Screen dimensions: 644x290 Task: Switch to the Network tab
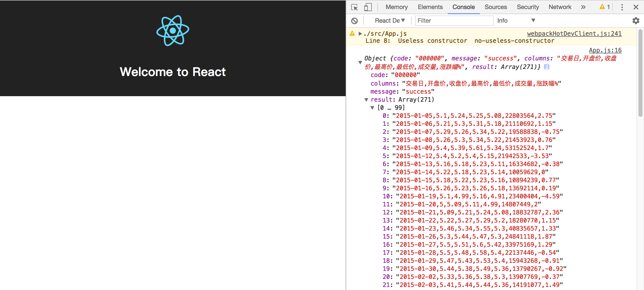click(560, 7)
